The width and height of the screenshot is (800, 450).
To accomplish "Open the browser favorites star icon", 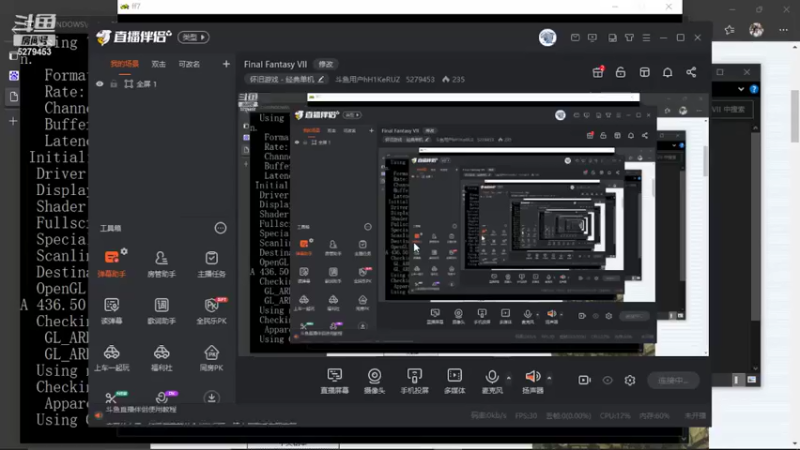I will coord(730,30).
